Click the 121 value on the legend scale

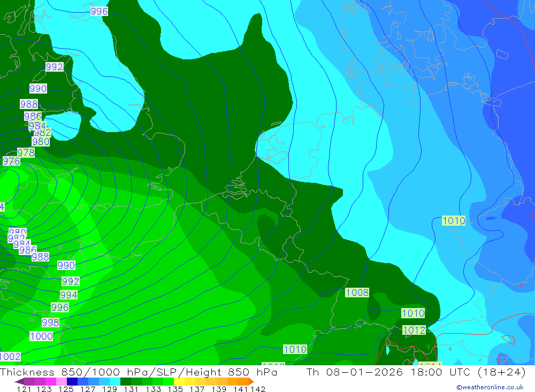24,389
